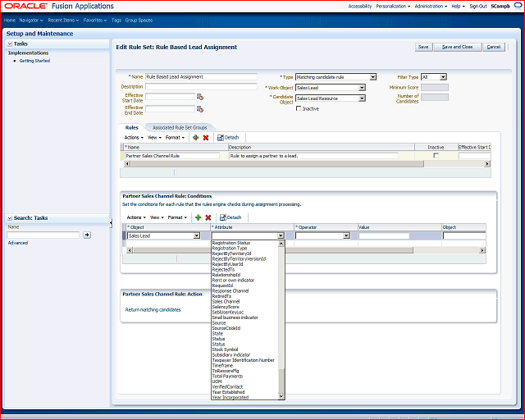Open the Administration menu
Viewport: 525px width, 420px height.
[431, 6]
